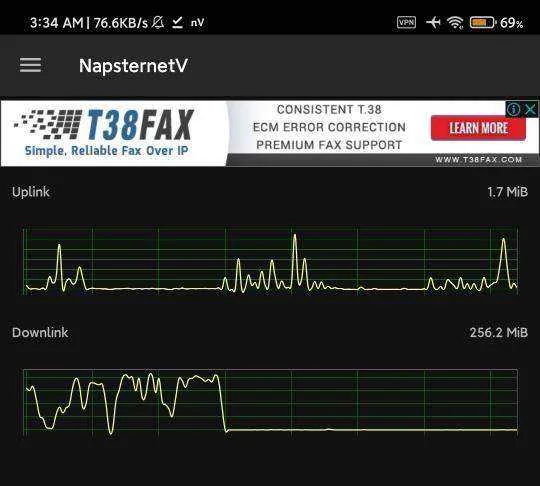Click the NapsternetV app title

pyautogui.click(x=133, y=65)
